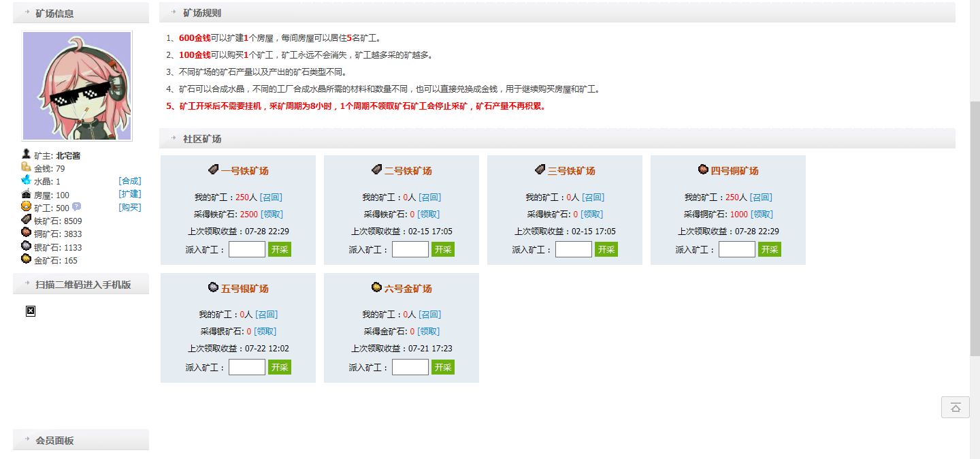Click the house icon beside 房屋
Viewport: 980px width, 459px height.
click(26, 193)
